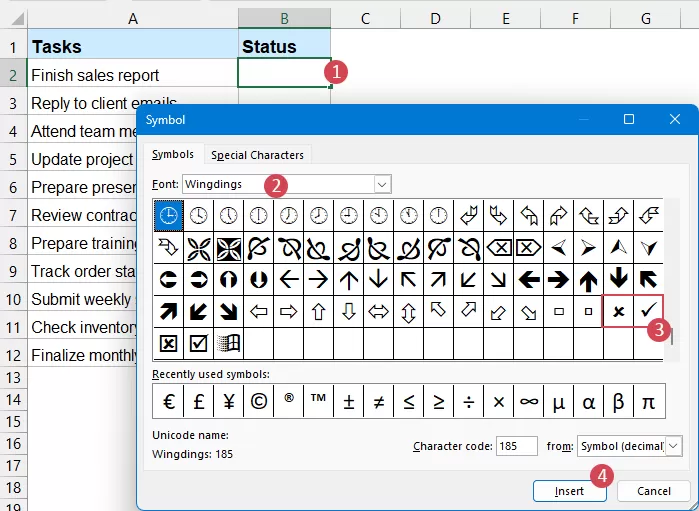Select the highlighted clock symbol
The height and width of the screenshot is (511, 699).
click(x=169, y=216)
